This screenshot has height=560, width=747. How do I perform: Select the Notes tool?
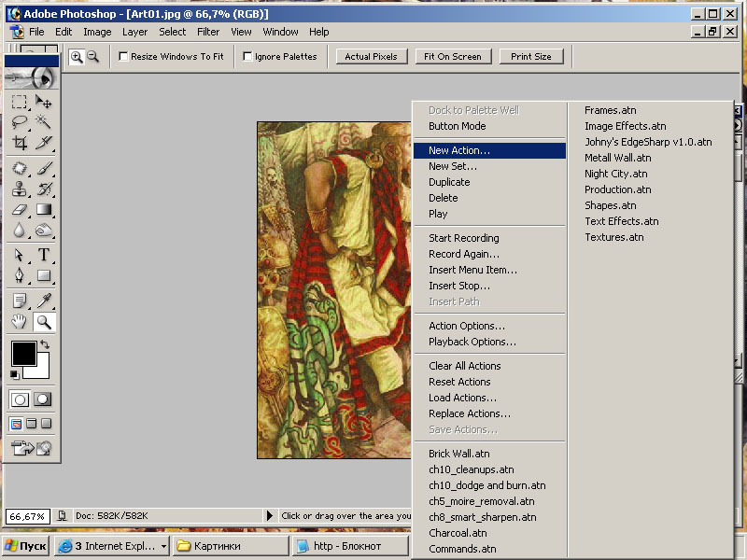click(20, 301)
